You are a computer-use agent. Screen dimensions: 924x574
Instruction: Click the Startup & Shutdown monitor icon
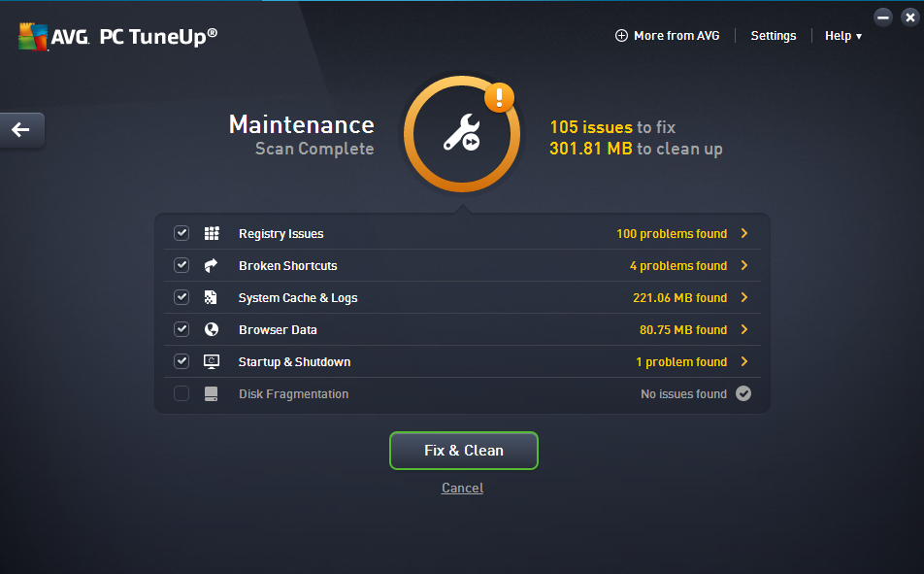(212, 361)
